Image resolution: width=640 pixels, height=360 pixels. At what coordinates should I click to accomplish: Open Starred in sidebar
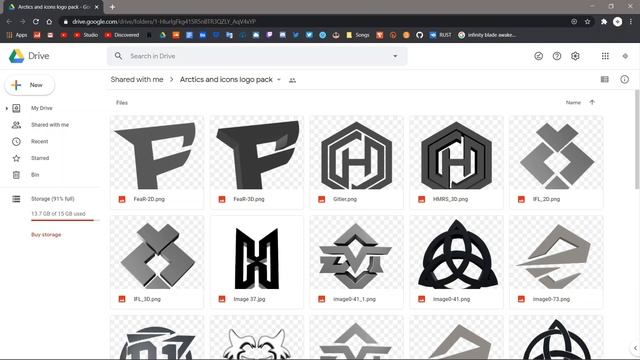coord(40,158)
